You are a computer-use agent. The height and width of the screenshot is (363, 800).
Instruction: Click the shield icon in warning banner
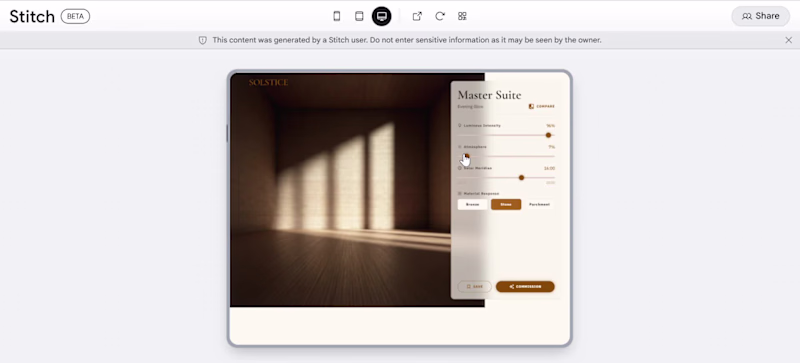click(x=203, y=40)
